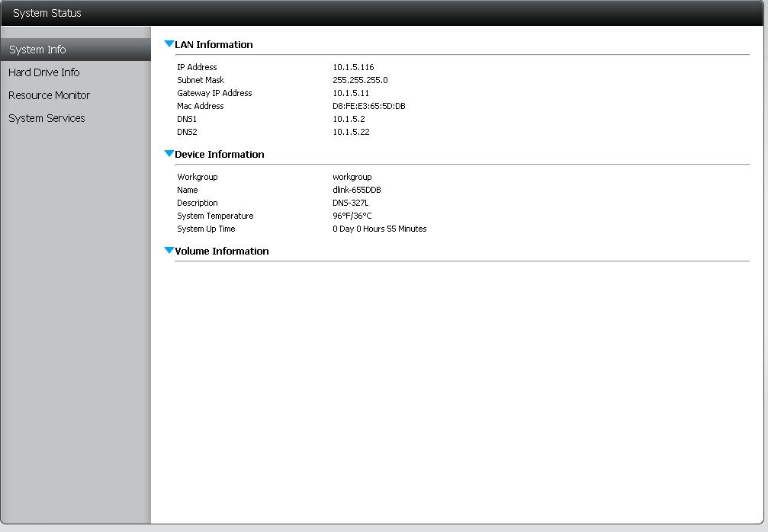Image resolution: width=768 pixels, height=532 pixels.
Task: Select the description DNS-327L
Action: pos(350,203)
